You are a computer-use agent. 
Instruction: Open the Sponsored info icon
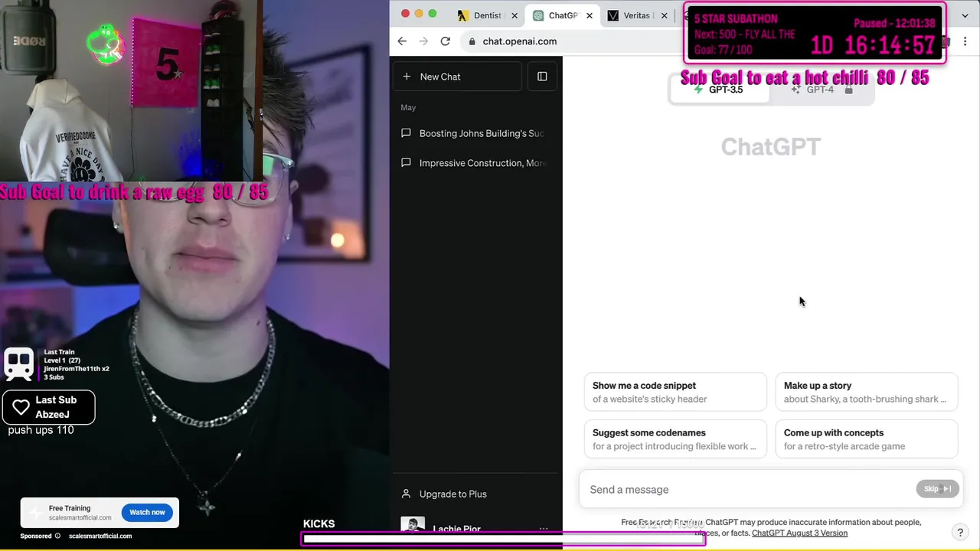click(x=57, y=536)
